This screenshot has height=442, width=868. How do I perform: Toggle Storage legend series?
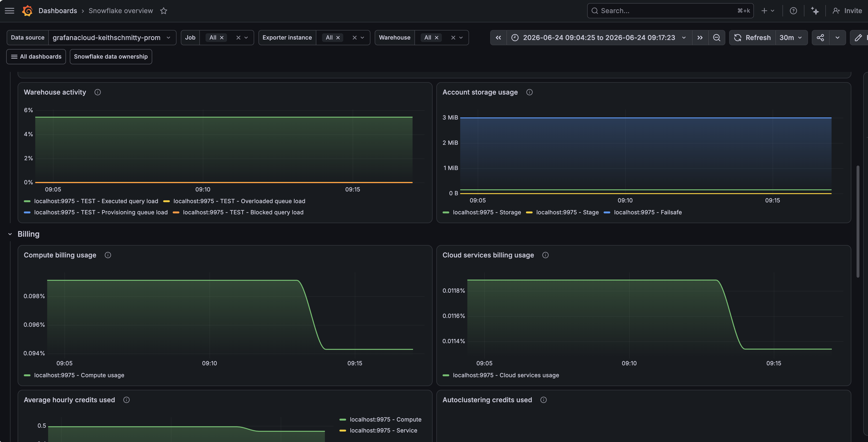point(487,212)
